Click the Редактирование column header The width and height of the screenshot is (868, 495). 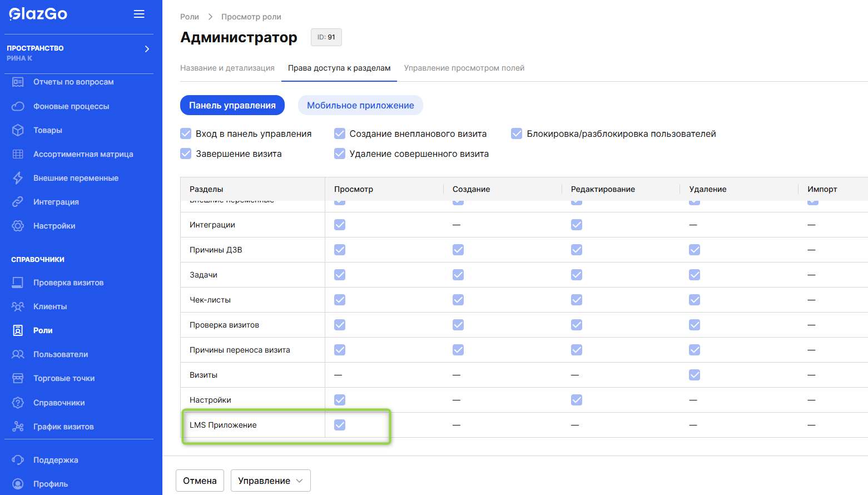coord(603,189)
